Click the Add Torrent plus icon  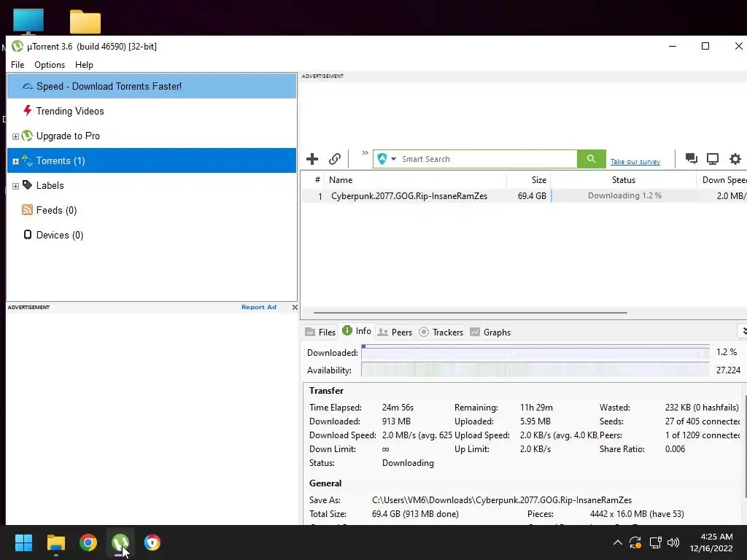pyautogui.click(x=312, y=159)
